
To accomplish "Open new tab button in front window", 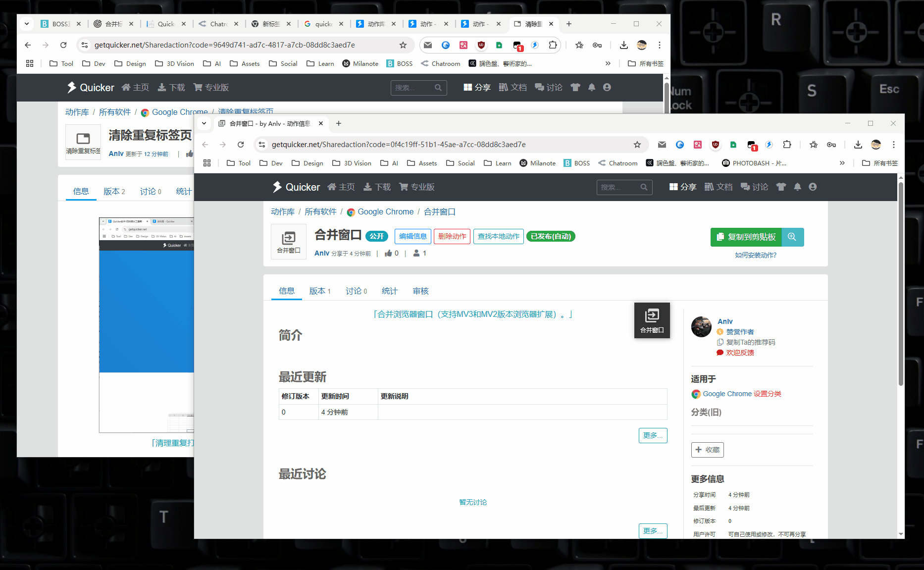I will click(339, 123).
